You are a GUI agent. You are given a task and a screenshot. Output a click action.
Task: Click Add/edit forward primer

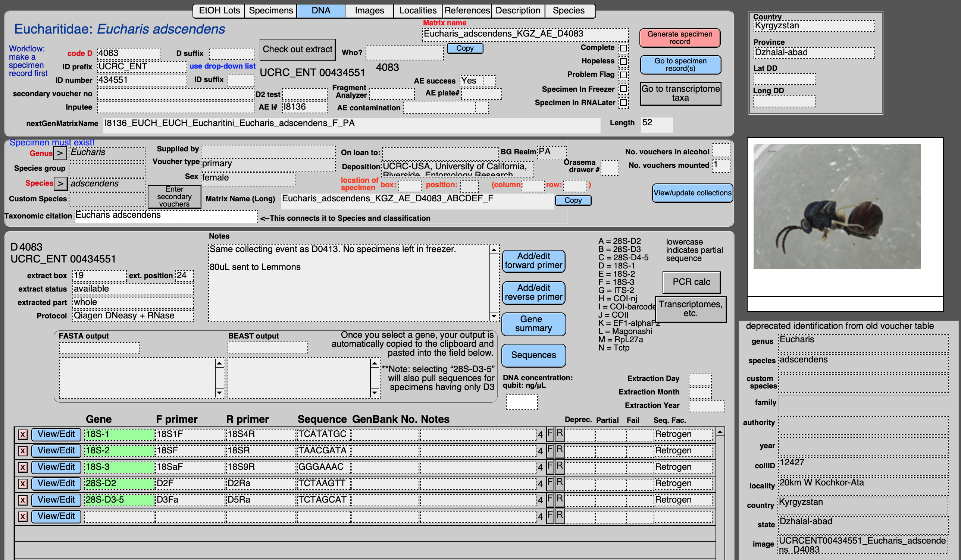533,261
